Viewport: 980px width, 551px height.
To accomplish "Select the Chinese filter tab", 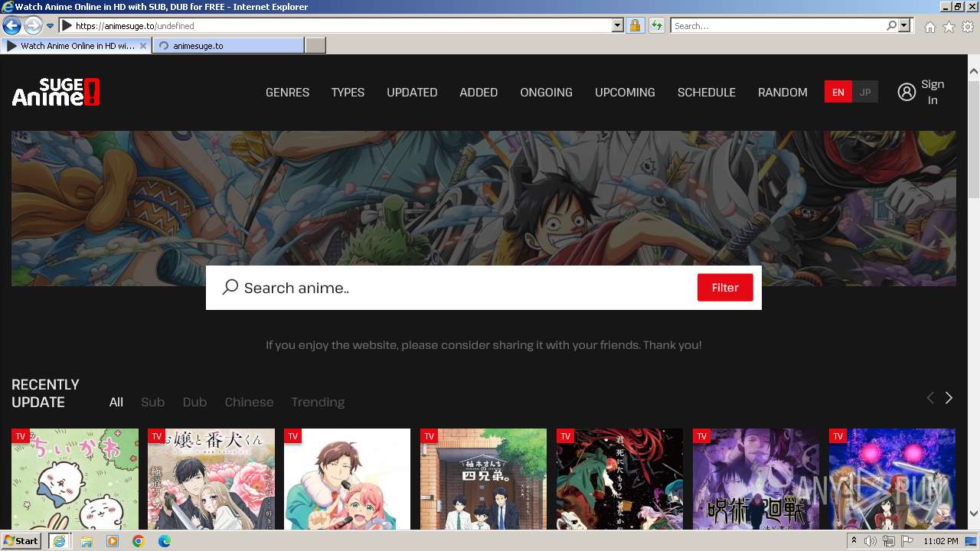I will click(249, 402).
